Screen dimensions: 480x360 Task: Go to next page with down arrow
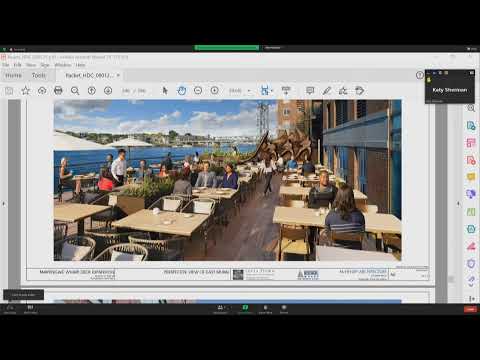coord(108,91)
